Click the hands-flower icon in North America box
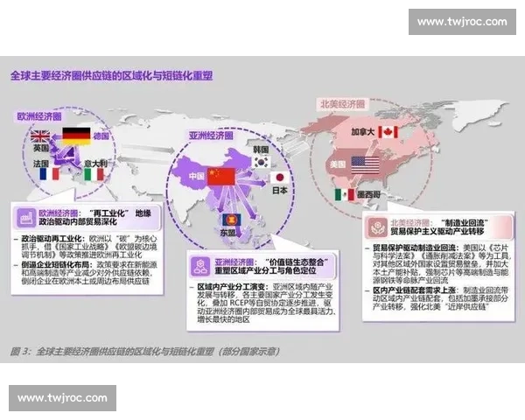 tap(376, 227)
